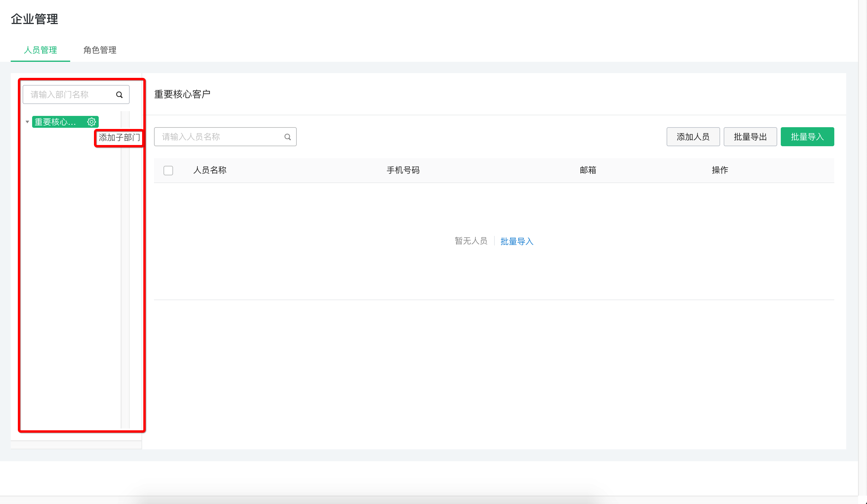Click the 重要核心客户 panel title
Viewport: 867px width, 504px height.
(182, 94)
